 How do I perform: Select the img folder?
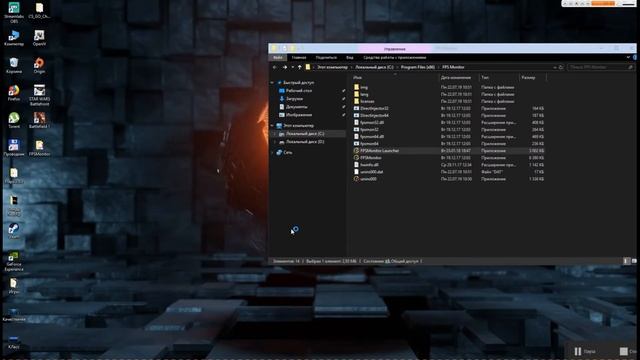click(449, 87)
